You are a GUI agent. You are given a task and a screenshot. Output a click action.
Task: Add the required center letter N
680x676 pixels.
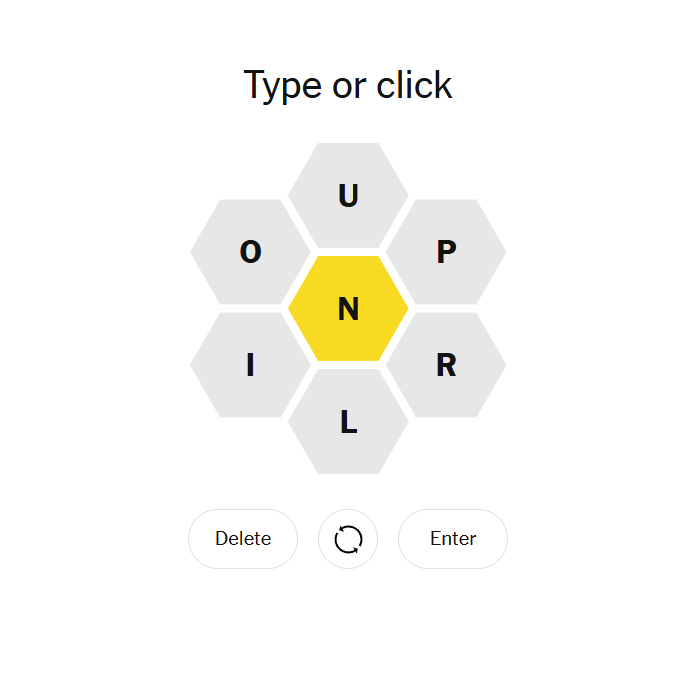coord(348,309)
